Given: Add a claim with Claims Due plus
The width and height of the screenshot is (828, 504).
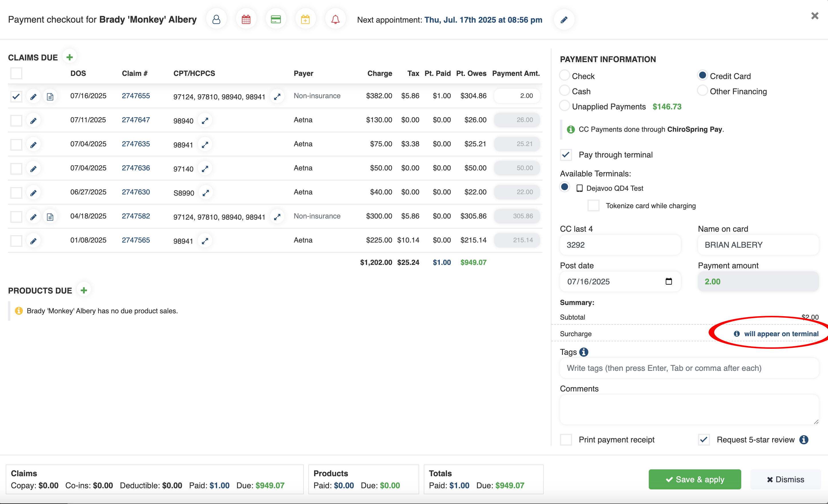Looking at the screenshot, I should tap(70, 58).
